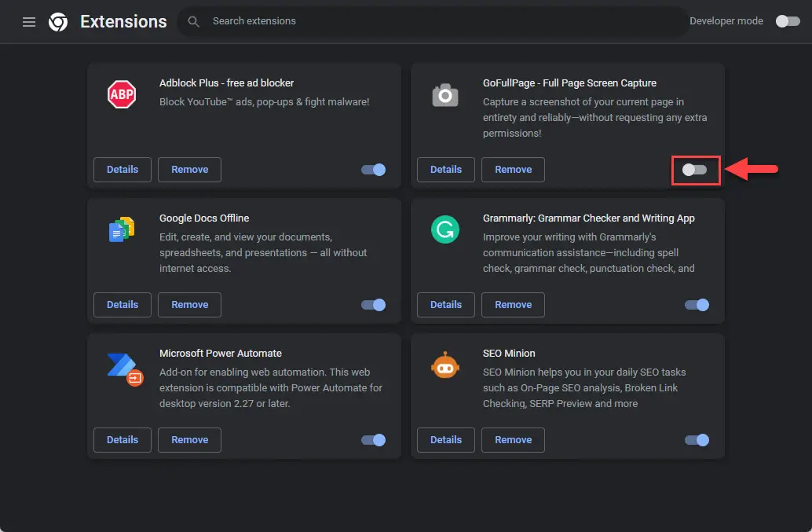This screenshot has height=532, width=812.
Task: Turn off the Grammarly extension toggle
Action: tap(697, 305)
